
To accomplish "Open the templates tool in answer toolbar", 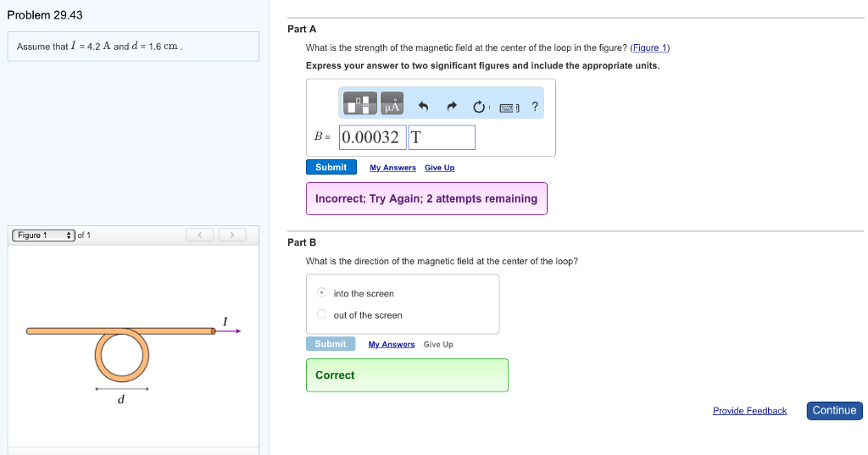I will pyautogui.click(x=359, y=103).
